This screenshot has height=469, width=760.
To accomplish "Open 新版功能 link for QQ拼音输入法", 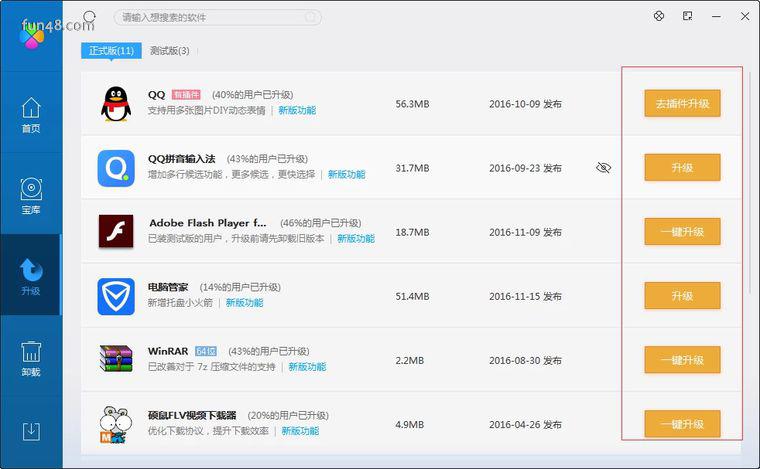I will tap(347, 174).
